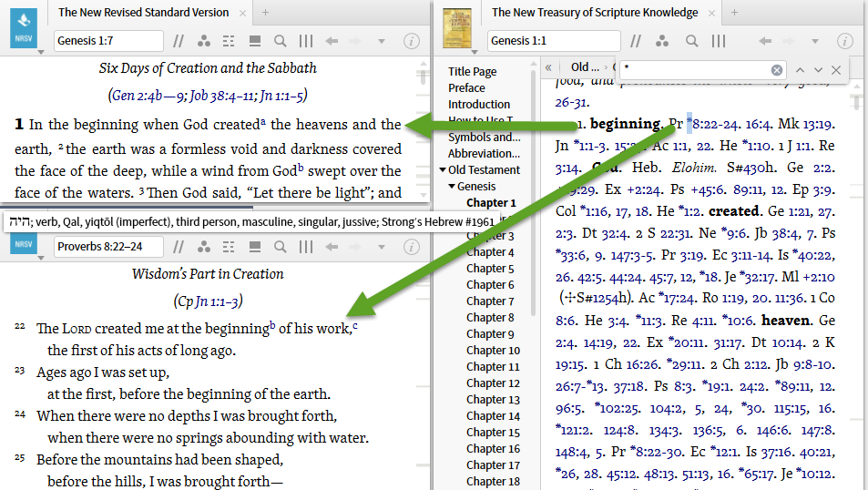Open visual filters in the Genesis 1:7 NRSV panel
This screenshot has height=490, width=868.
pyautogui.click(x=203, y=41)
